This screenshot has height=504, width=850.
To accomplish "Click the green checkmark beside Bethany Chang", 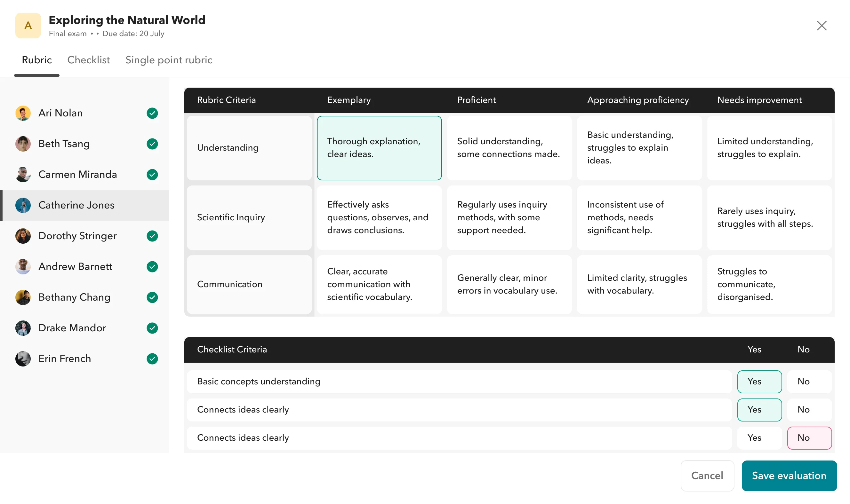I will [x=152, y=297].
